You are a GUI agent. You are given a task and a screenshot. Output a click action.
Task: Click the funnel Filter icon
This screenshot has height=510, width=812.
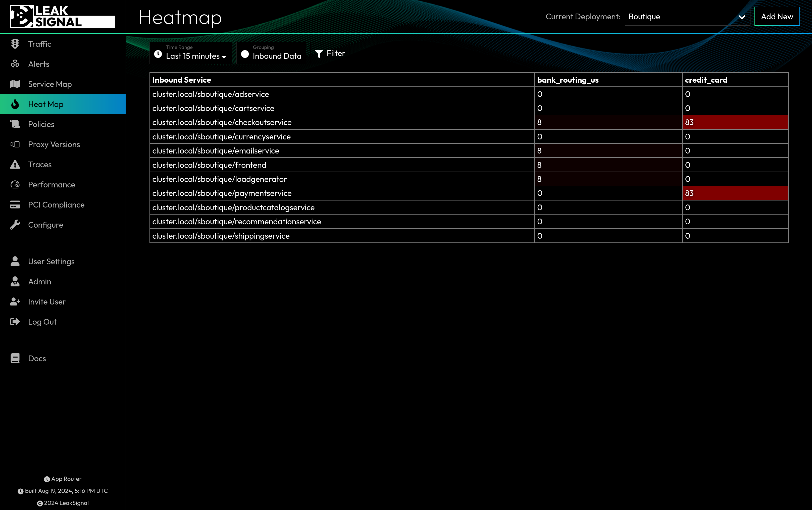[x=319, y=54]
